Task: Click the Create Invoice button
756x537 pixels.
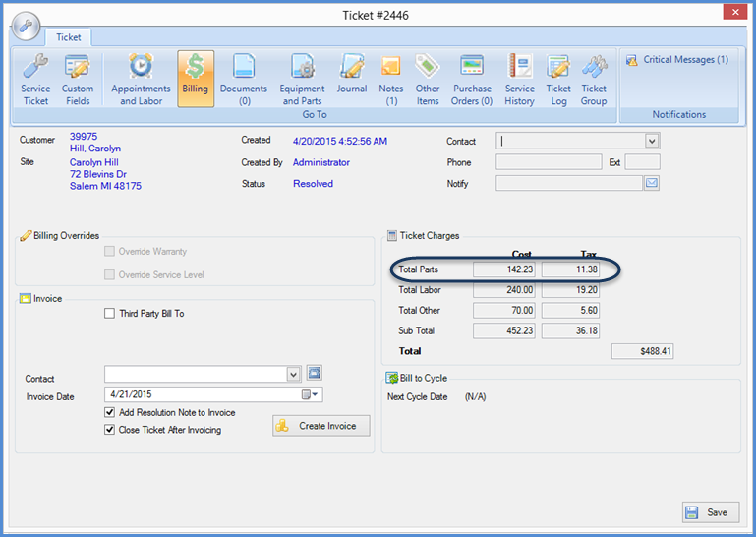Action: pos(321,426)
